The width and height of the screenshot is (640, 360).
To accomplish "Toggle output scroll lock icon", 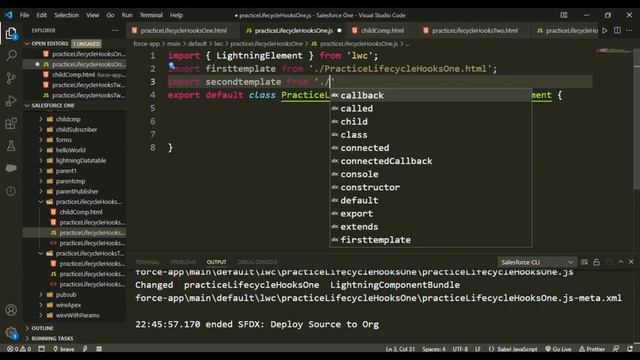I will coord(596,262).
